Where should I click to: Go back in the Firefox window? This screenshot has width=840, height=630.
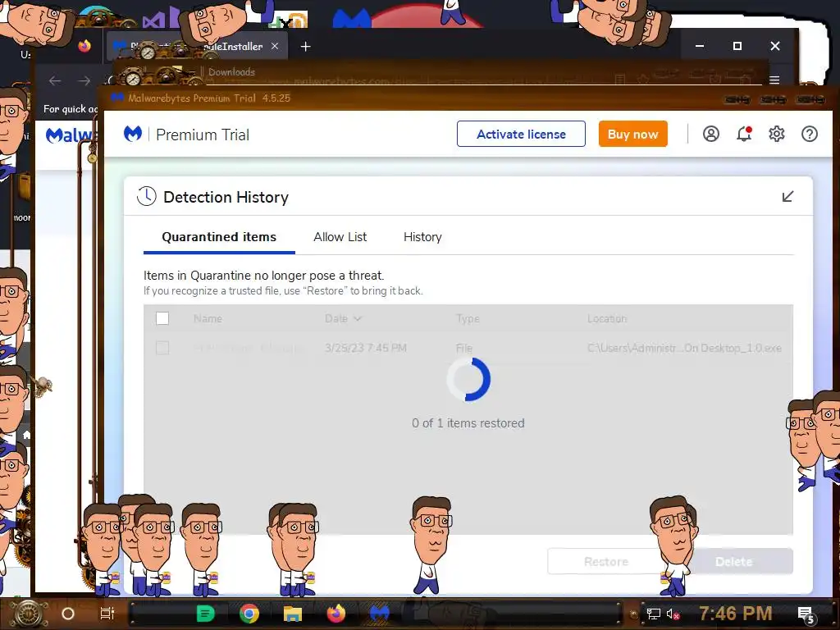[55, 81]
